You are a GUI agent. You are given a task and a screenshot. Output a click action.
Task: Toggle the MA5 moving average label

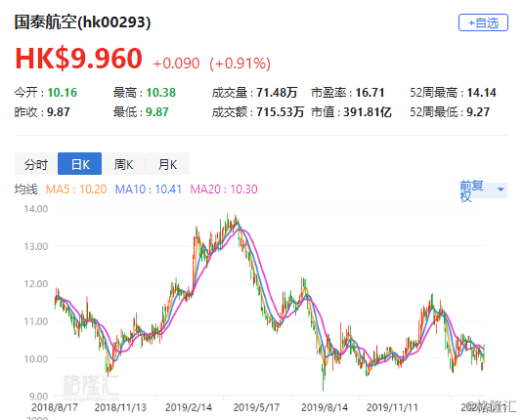pos(76,189)
